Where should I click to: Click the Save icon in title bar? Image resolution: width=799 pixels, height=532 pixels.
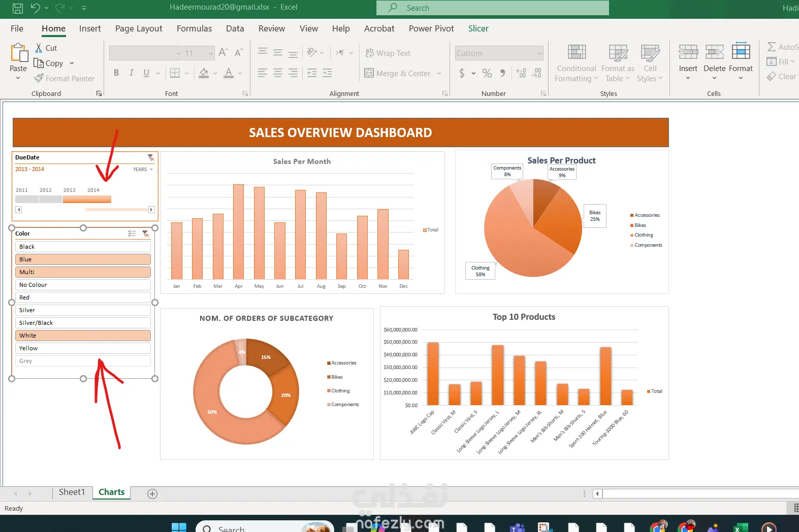point(17,8)
